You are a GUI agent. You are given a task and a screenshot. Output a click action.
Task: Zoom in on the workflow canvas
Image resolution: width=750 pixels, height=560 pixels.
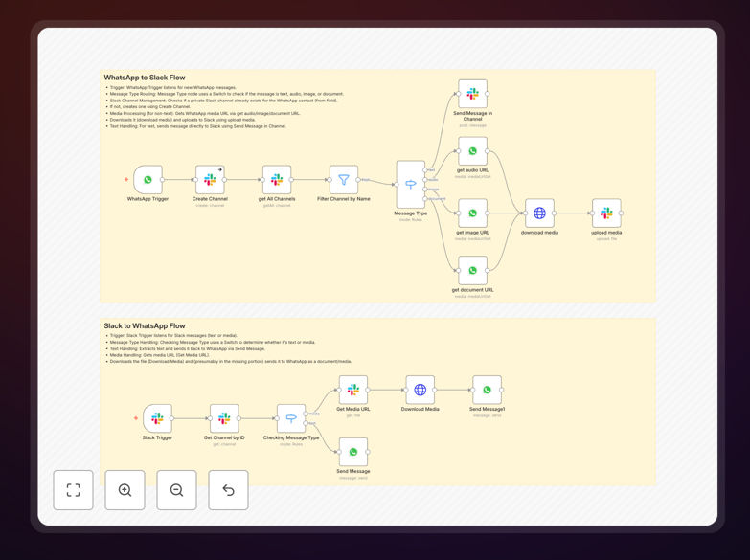pyautogui.click(x=125, y=490)
